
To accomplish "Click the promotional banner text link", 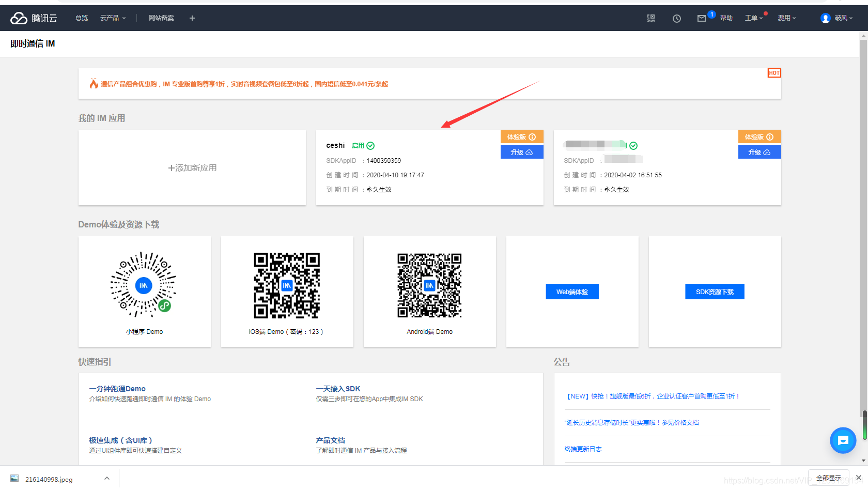I will coord(244,84).
